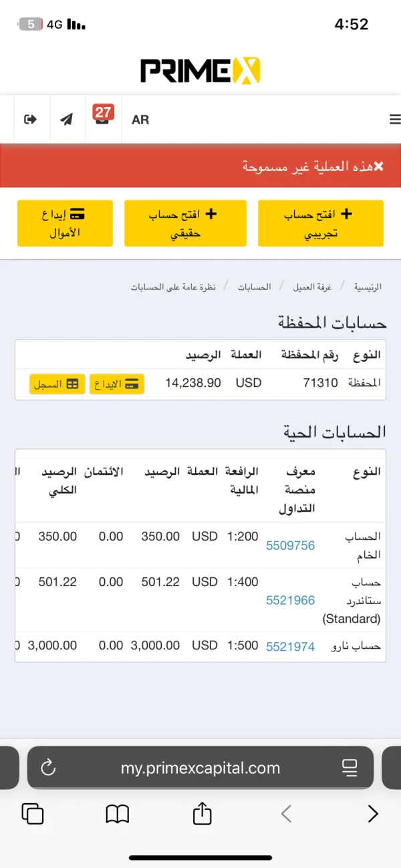The width and height of the screenshot is (401, 868).
Task: Tap the paper plane icon
Action: tap(66, 120)
